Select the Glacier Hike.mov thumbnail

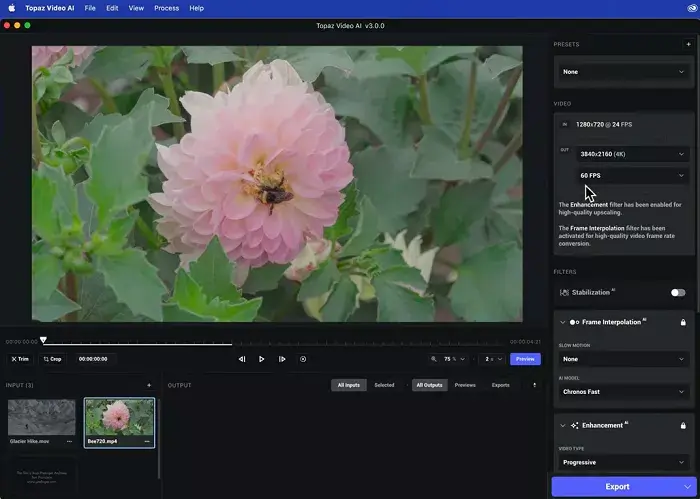(42, 417)
